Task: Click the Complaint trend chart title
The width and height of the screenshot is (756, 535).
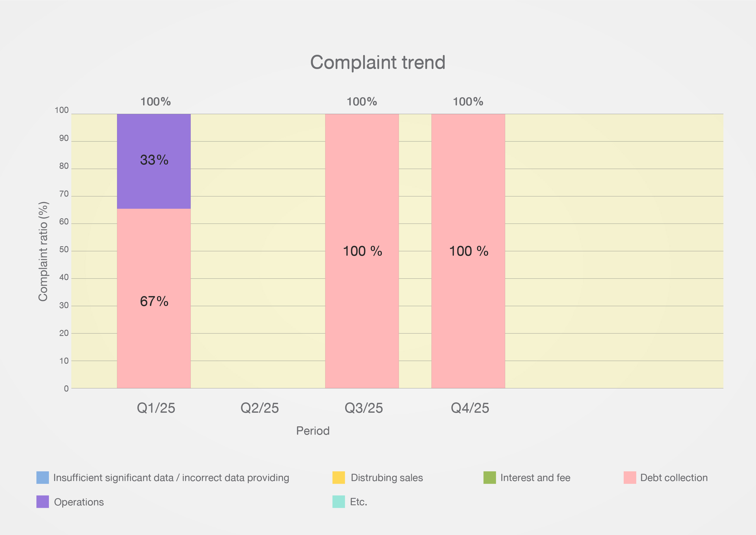Action: tap(378, 62)
